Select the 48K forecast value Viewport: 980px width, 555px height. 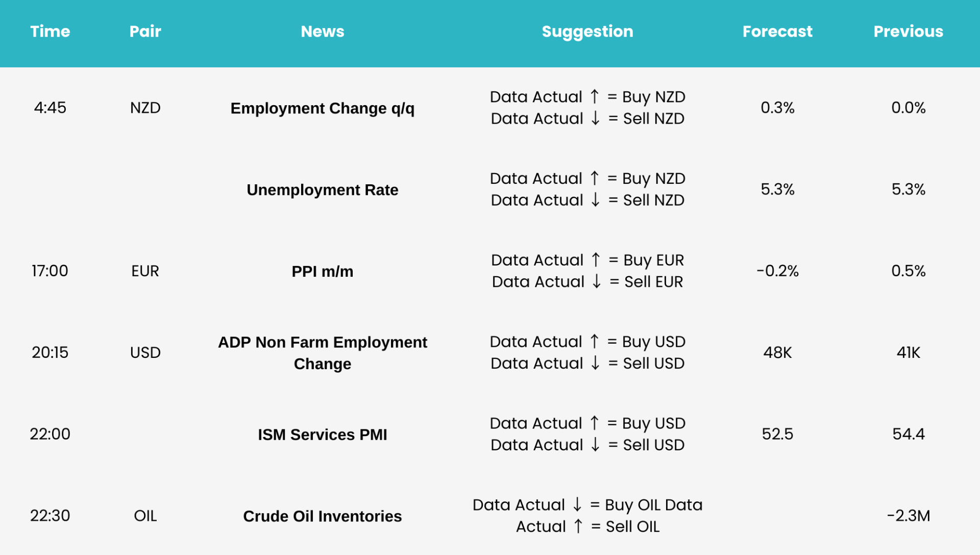tap(777, 353)
